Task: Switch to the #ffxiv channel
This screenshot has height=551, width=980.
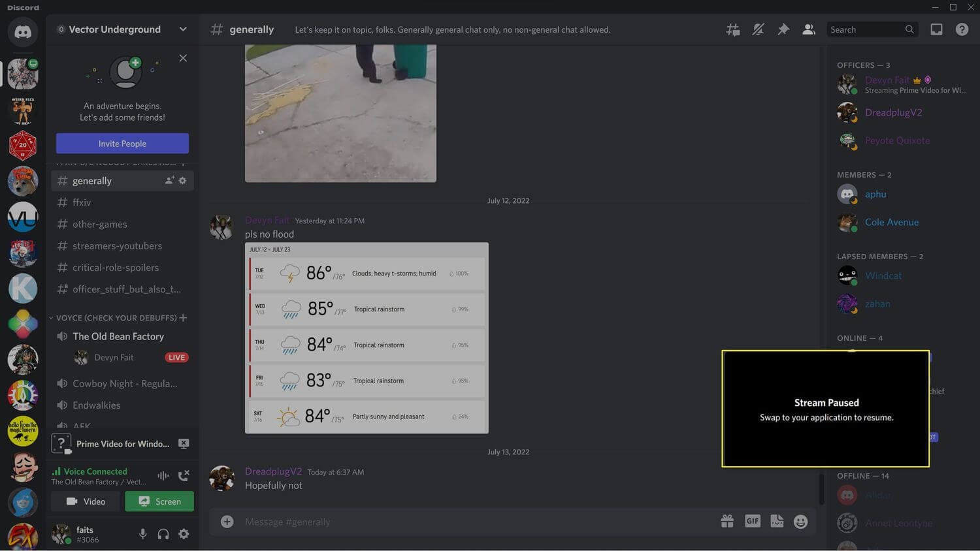Action: (82, 202)
